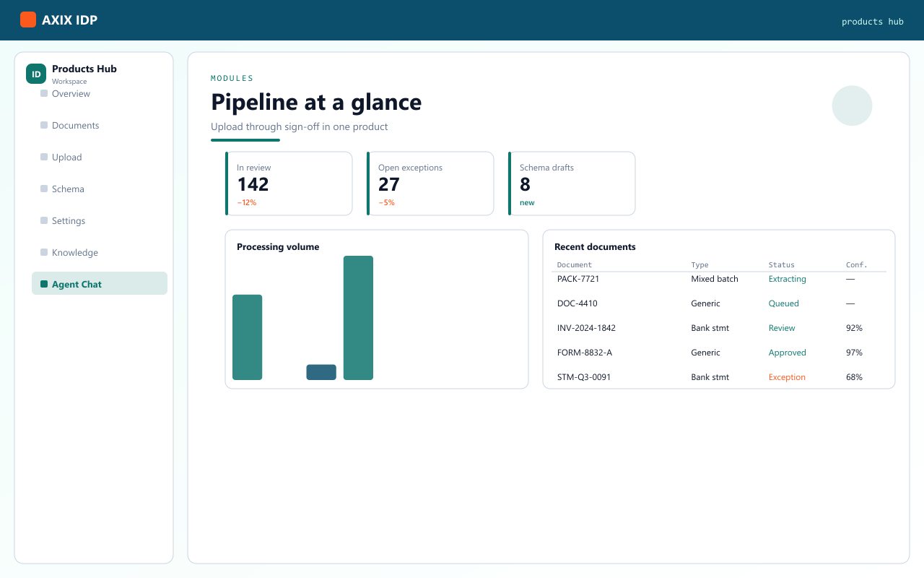Sort by the Conf. column header
The image size is (924, 578).
[856, 265]
